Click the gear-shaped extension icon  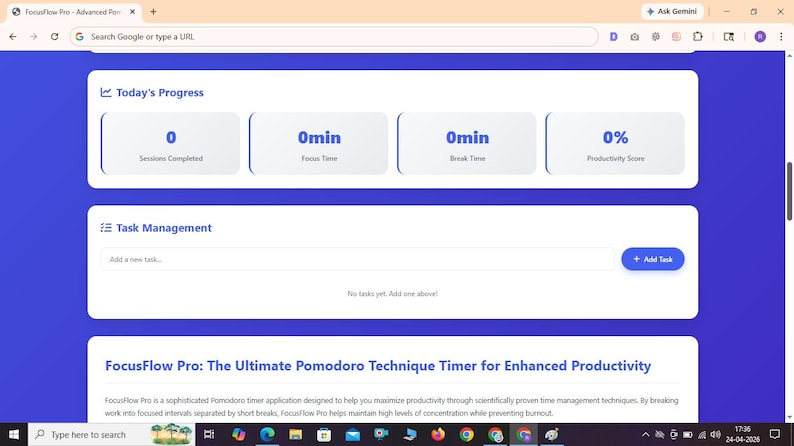point(655,36)
